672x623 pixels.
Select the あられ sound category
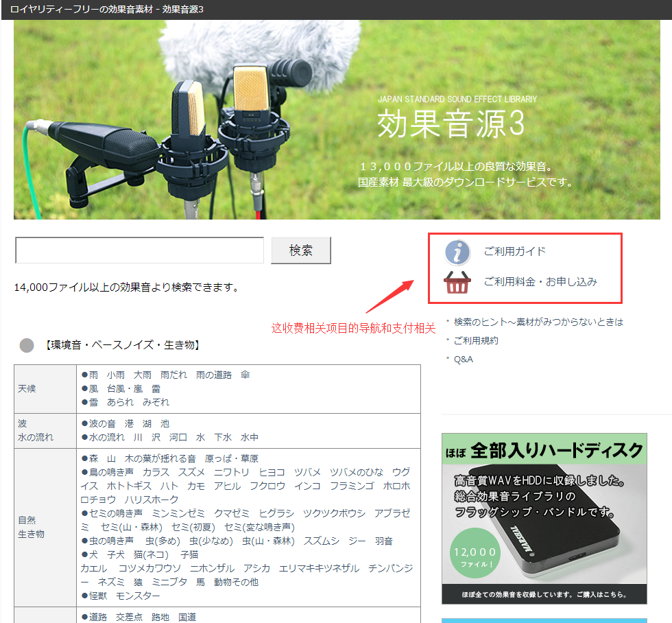(120, 402)
